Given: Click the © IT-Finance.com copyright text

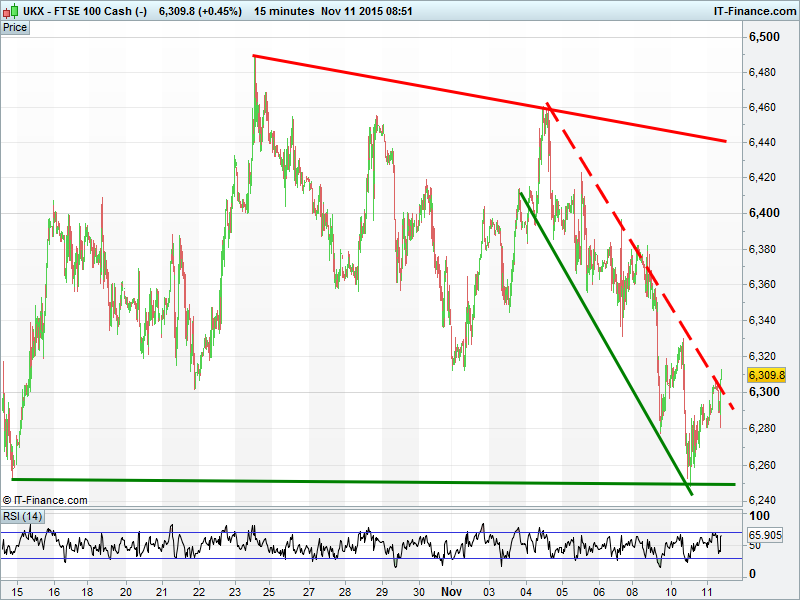Looking at the screenshot, I should click(x=45, y=499).
